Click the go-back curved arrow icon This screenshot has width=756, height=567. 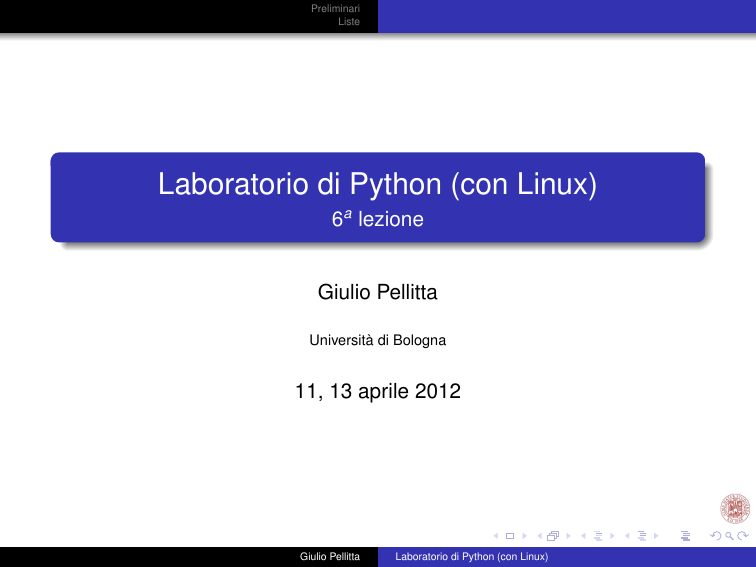pos(716,536)
